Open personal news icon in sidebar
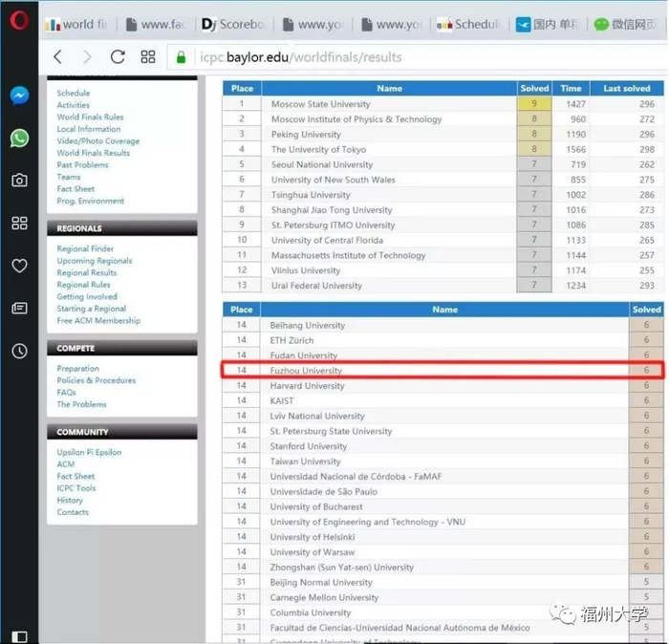This screenshot has width=669, height=644. click(x=20, y=309)
